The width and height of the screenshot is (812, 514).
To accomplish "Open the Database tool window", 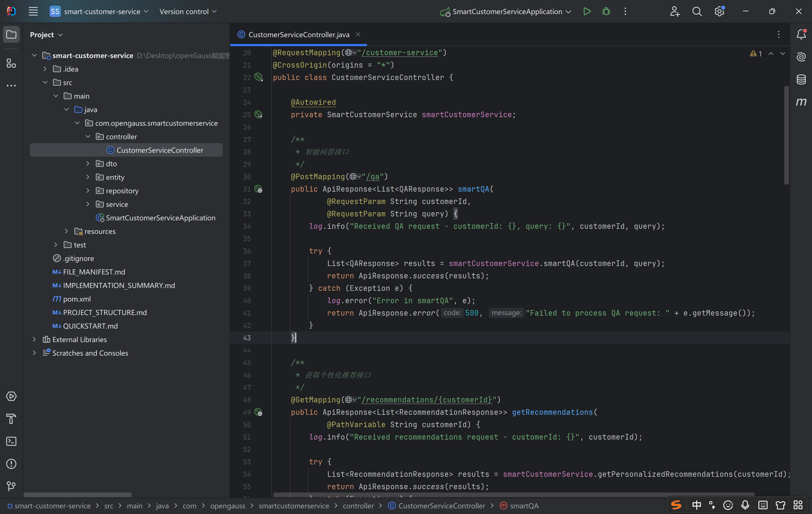I will coord(801,79).
